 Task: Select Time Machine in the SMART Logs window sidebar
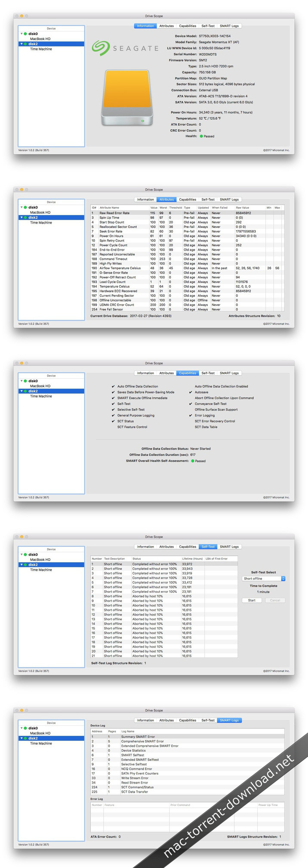click(x=41, y=744)
